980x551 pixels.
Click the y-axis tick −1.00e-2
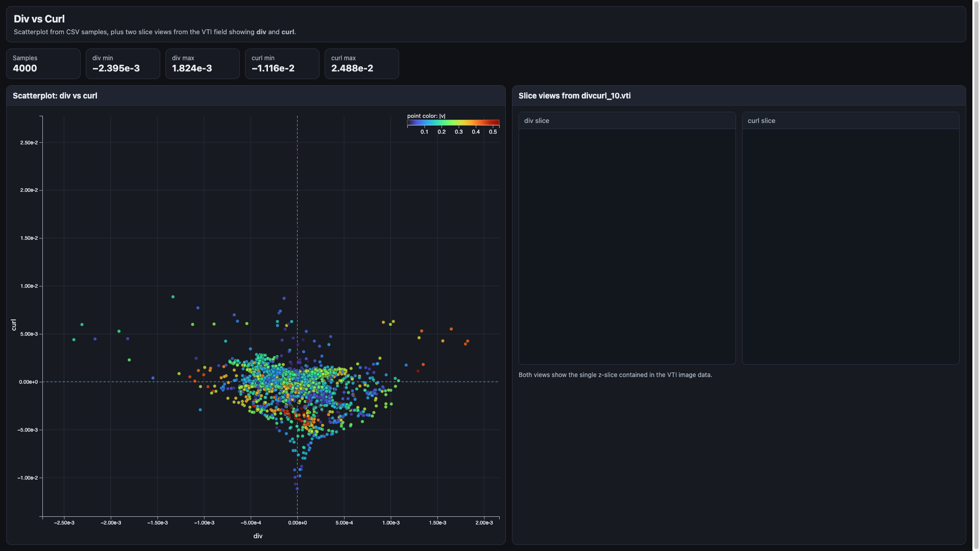point(28,478)
